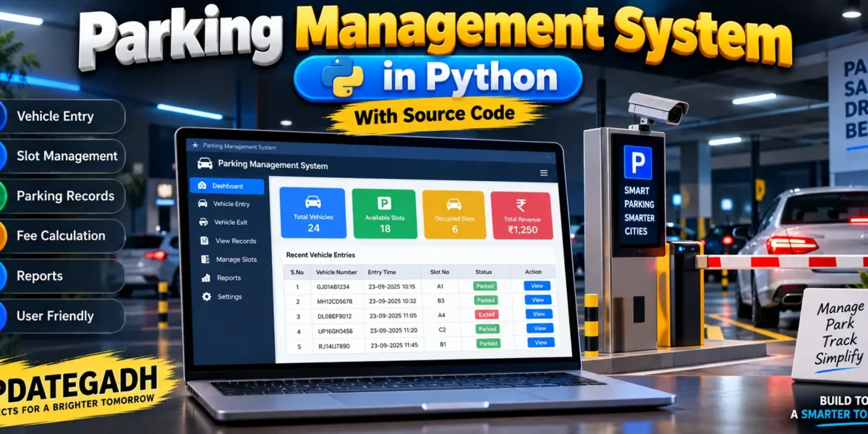Select vehicle number UP16GH3456 in the table
868x434 pixels.
(336, 331)
